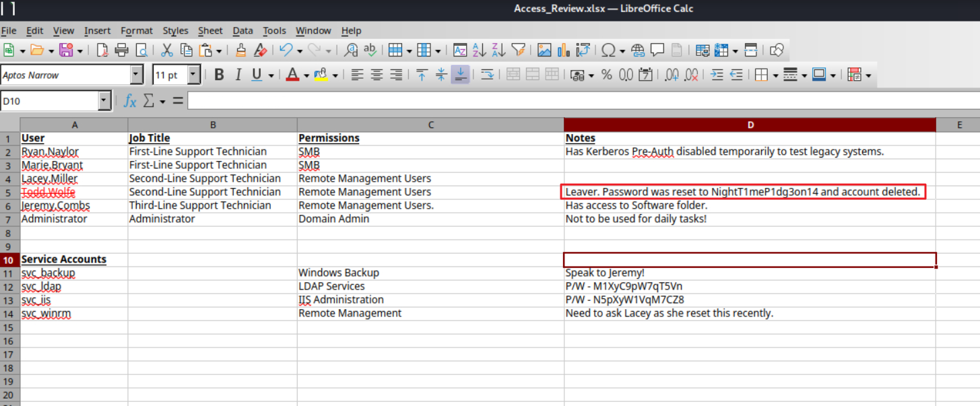Insert a hyperlink using the globe link icon
Viewport: 980px width, 406px height.
[638, 50]
